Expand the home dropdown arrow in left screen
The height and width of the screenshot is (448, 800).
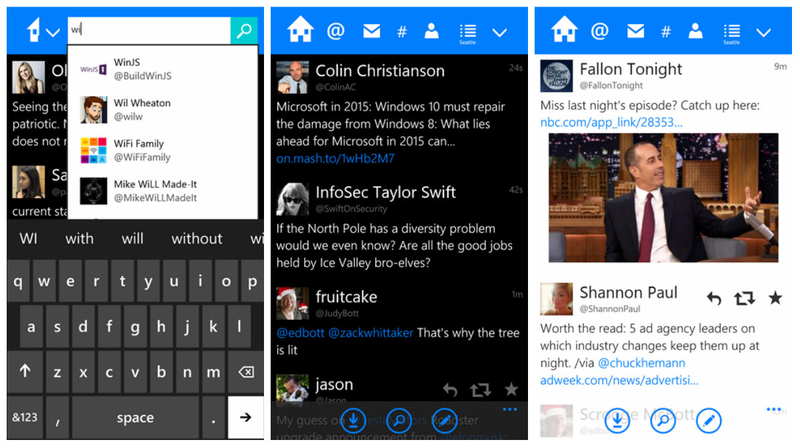pyautogui.click(x=53, y=33)
